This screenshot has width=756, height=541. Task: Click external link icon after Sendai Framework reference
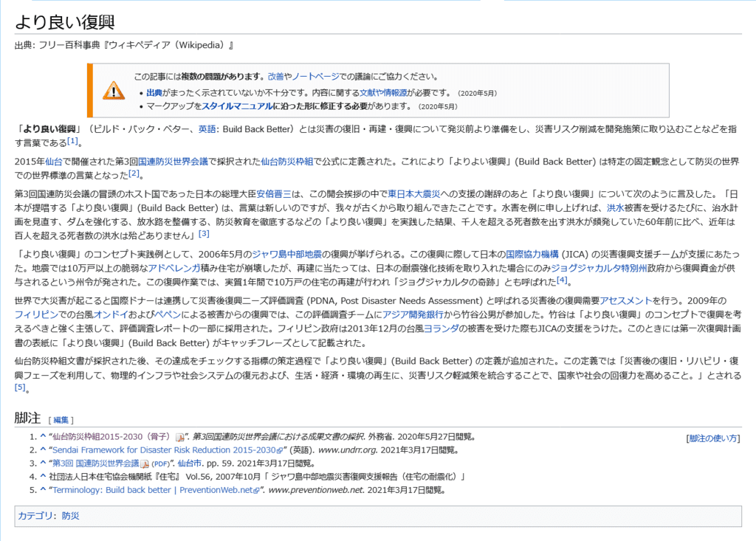[x=280, y=451]
